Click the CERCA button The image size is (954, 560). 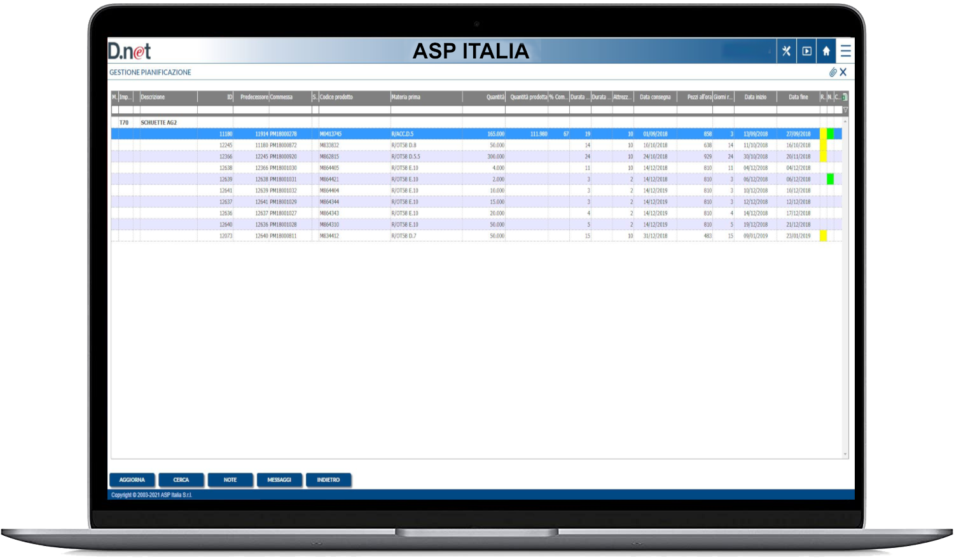pos(181,480)
